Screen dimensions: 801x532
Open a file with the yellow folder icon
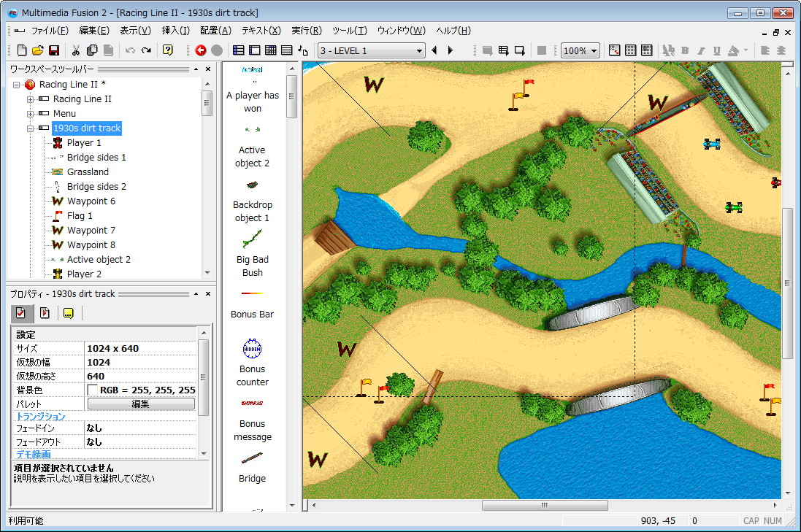tap(38, 50)
